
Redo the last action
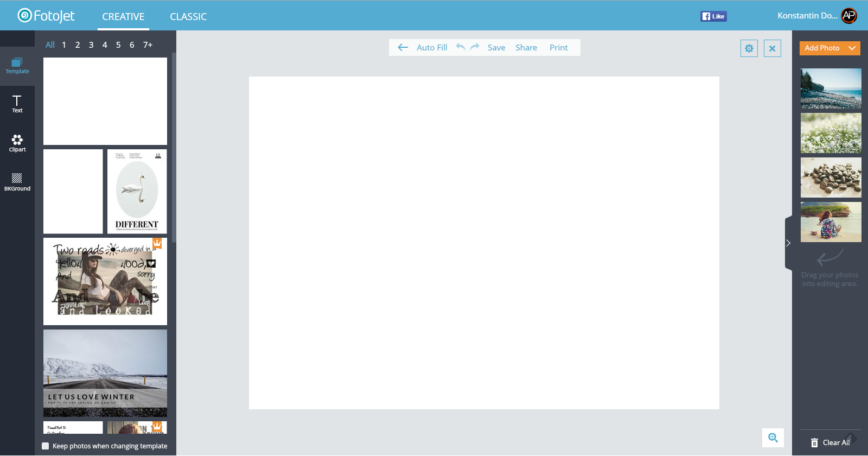[475, 47]
